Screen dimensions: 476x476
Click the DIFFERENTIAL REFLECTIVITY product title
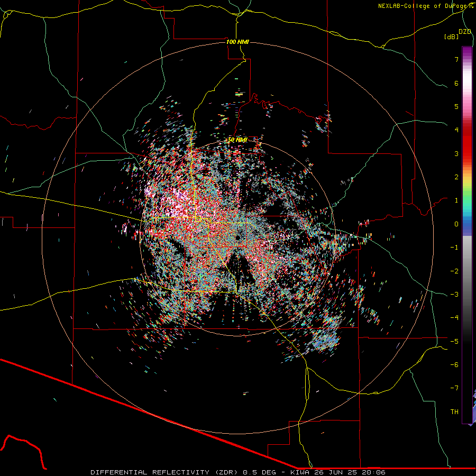[x=150, y=472]
